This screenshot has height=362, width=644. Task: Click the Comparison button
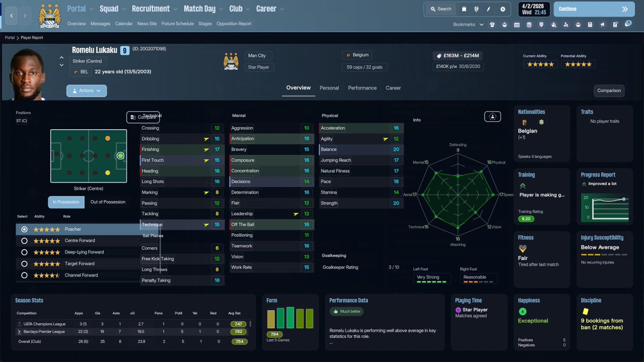pyautogui.click(x=609, y=91)
